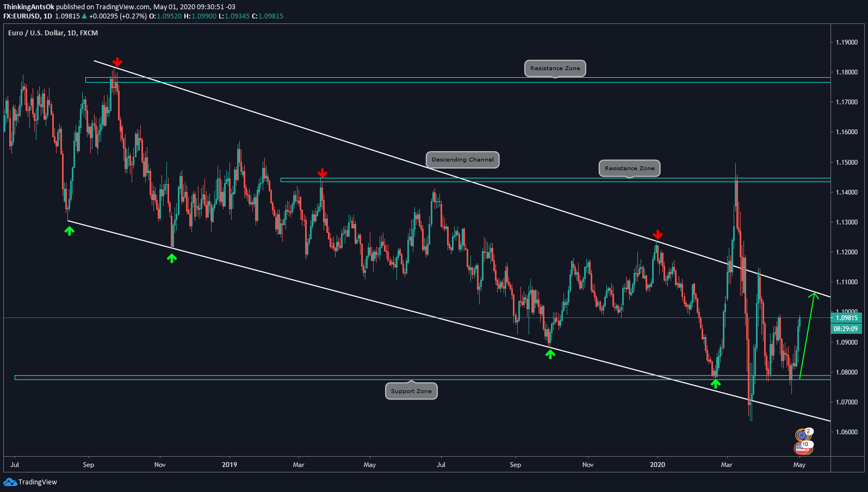
Task: Click the Euro / U.S. Dollar, 1D, FXCM title
Action: (x=53, y=33)
